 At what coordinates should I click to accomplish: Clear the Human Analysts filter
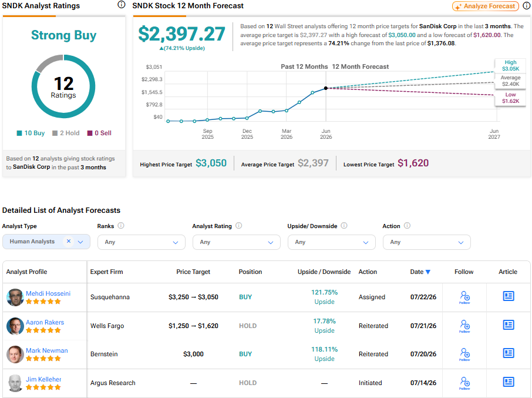pyautogui.click(x=69, y=241)
